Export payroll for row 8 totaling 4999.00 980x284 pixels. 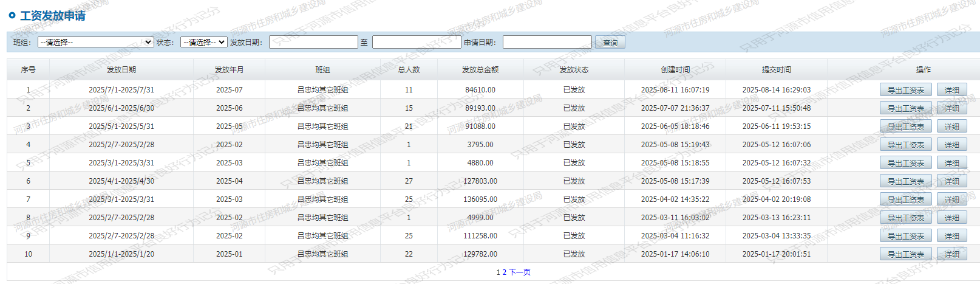click(905, 218)
